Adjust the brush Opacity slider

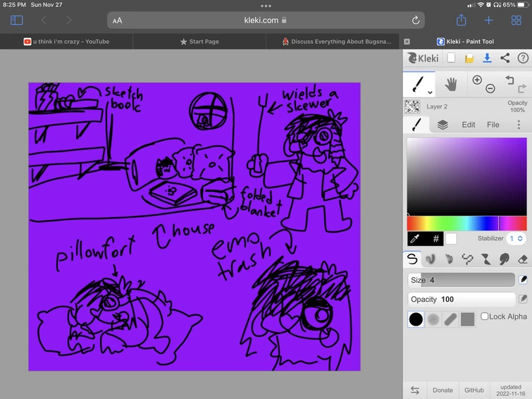(461, 299)
